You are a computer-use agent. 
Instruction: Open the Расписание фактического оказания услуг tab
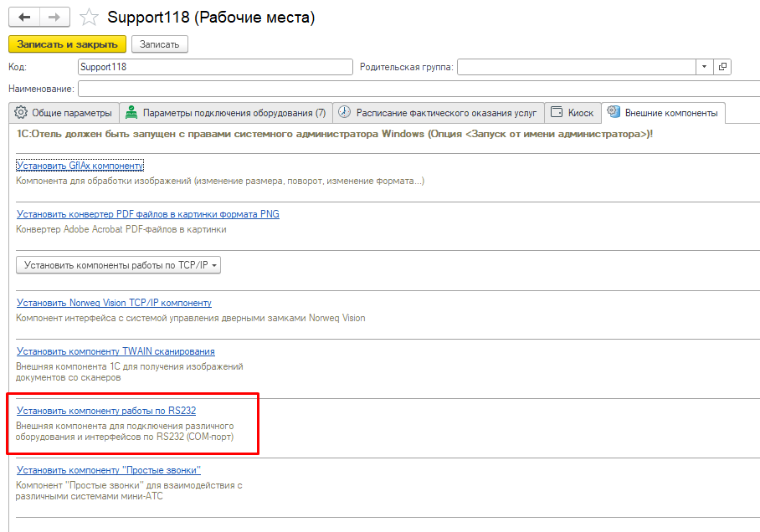click(x=438, y=113)
